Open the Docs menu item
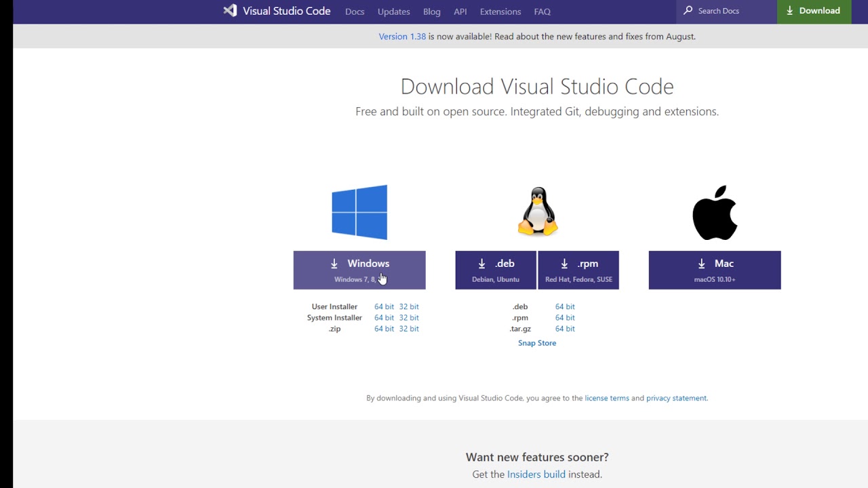Screen dimensions: 868x488 point(355,12)
